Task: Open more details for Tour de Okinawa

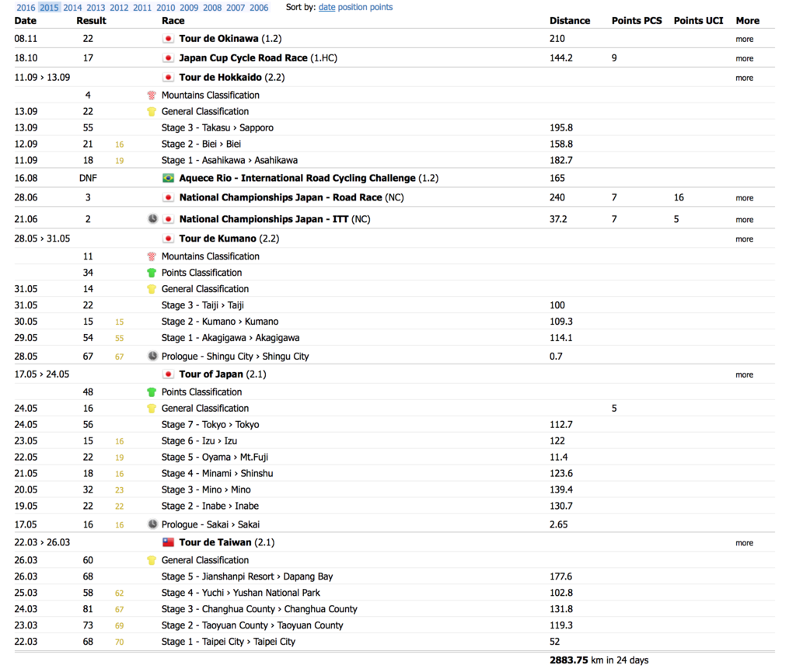Action: [744, 39]
